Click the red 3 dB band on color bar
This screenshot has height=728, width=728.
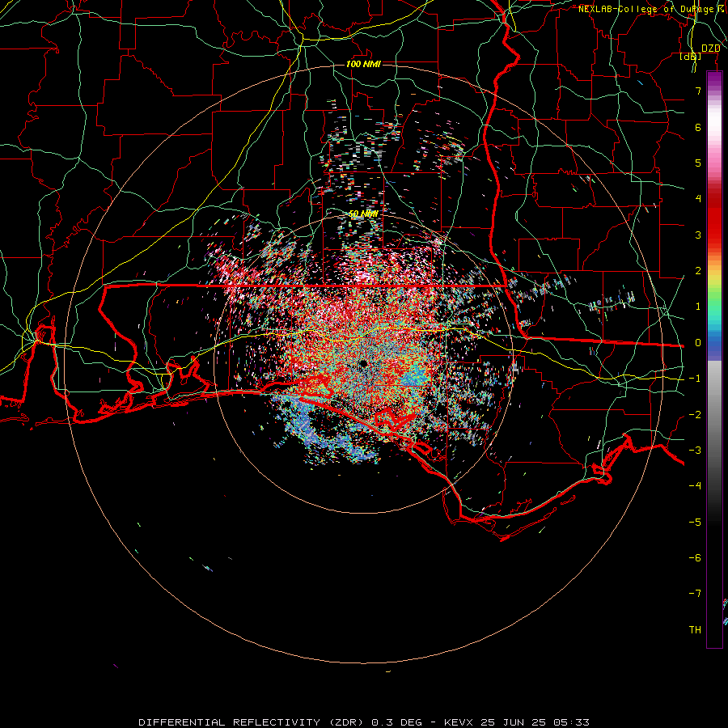714,227
